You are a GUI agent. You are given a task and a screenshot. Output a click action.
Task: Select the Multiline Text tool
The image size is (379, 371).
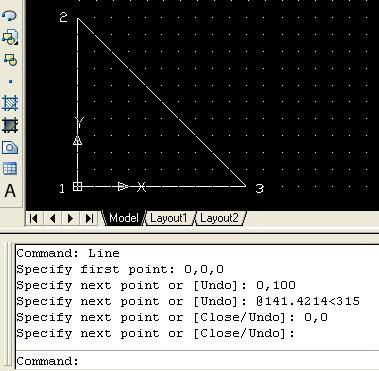(x=10, y=191)
